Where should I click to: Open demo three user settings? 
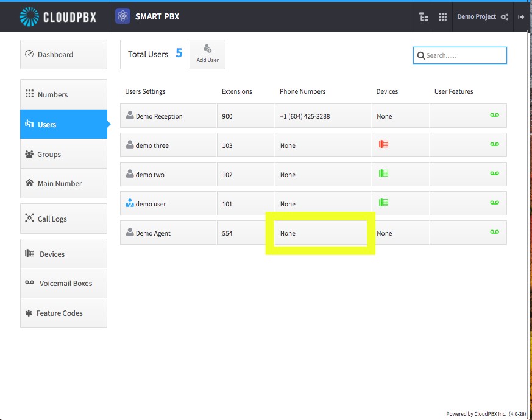point(169,145)
